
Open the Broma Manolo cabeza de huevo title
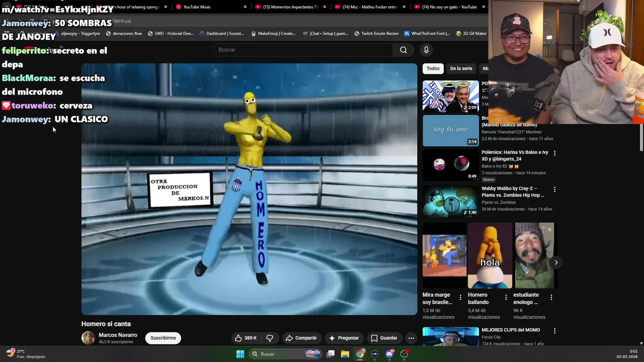tap(509, 122)
